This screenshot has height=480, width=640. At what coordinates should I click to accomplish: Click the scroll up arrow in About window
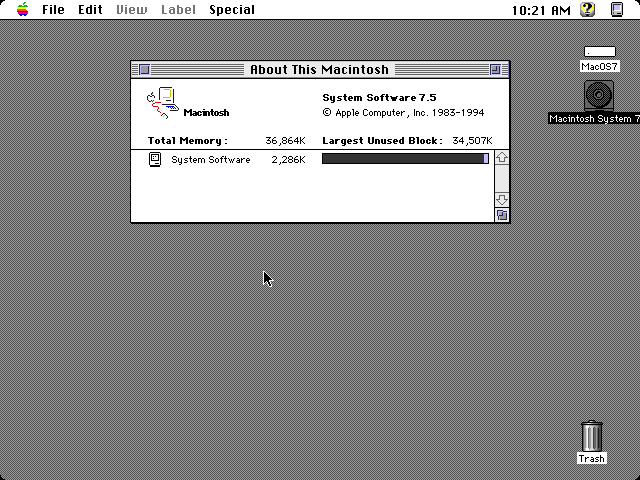(x=502, y=158)
